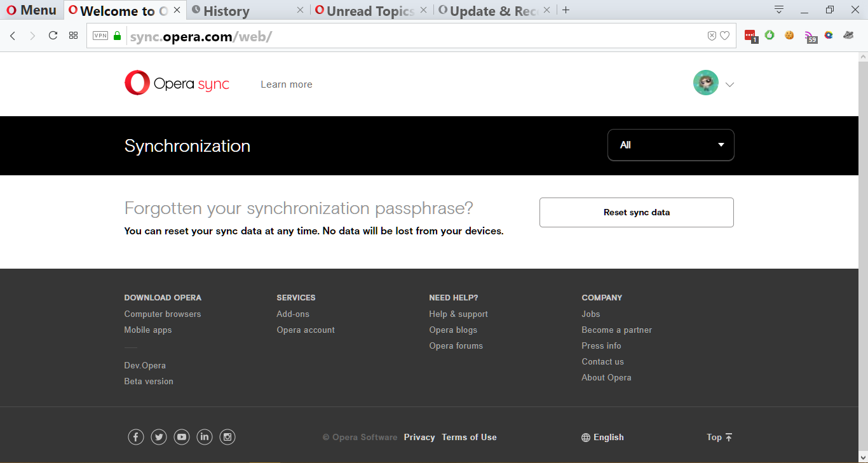
Task: Click the green security padlock icon
Action: pyautogui.click(x=116, y=36)
